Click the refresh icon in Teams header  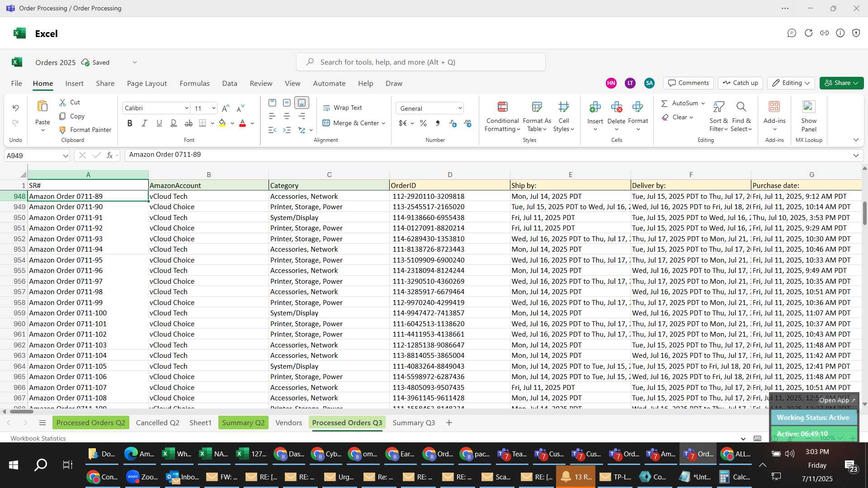coord(808,33)
